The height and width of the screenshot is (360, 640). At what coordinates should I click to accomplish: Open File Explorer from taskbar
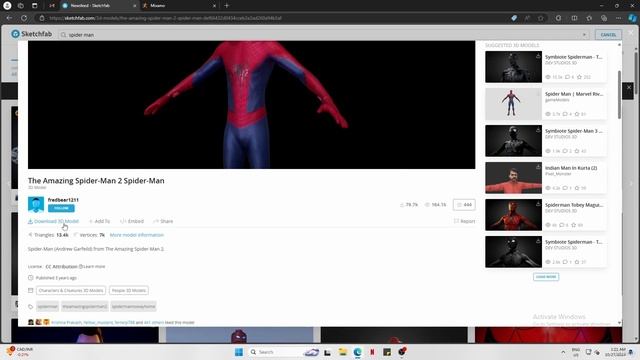pos(342,352)
